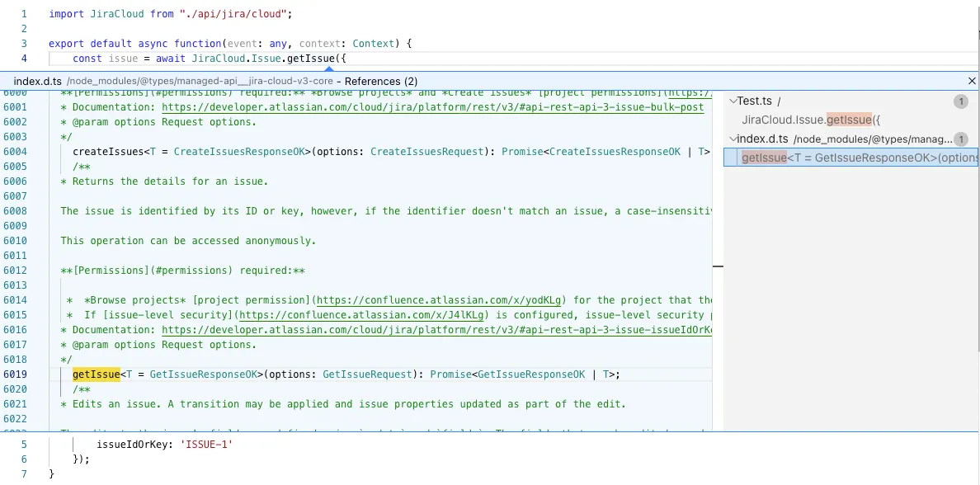Collapse the index.d.ts references group
This screenshot has height=485, width=980.
tap(733, 139)
